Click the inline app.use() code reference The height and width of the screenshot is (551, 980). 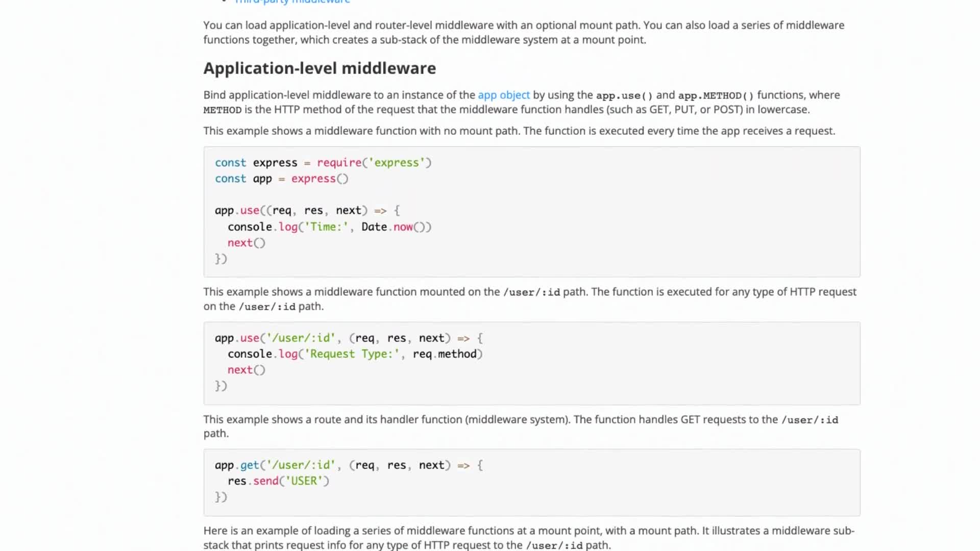[625, 95]
